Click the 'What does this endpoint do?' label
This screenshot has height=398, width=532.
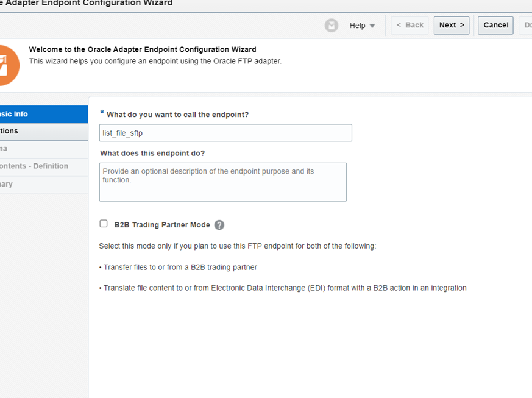click(x=152, y=154)
